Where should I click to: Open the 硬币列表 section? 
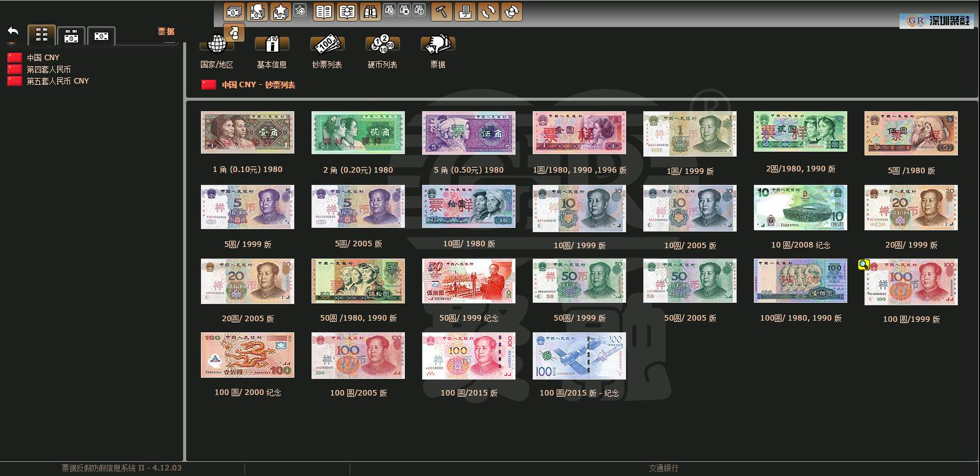[382, 52]
